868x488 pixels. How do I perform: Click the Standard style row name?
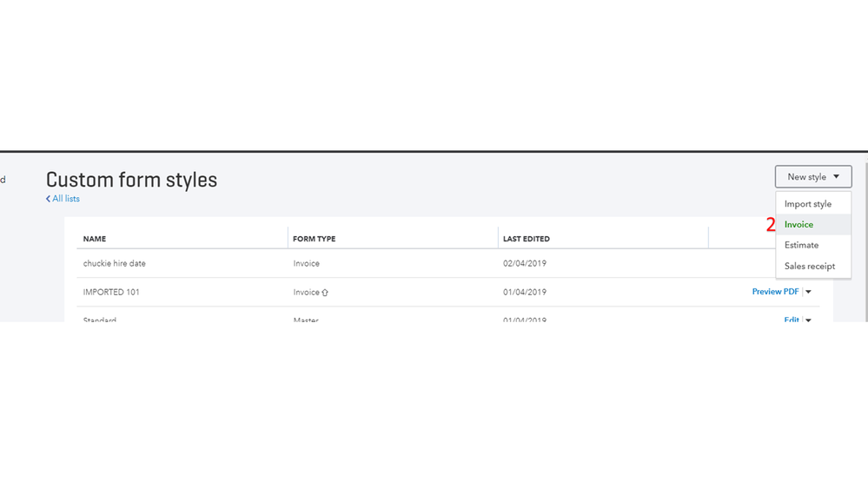click(x=100, y=319)
